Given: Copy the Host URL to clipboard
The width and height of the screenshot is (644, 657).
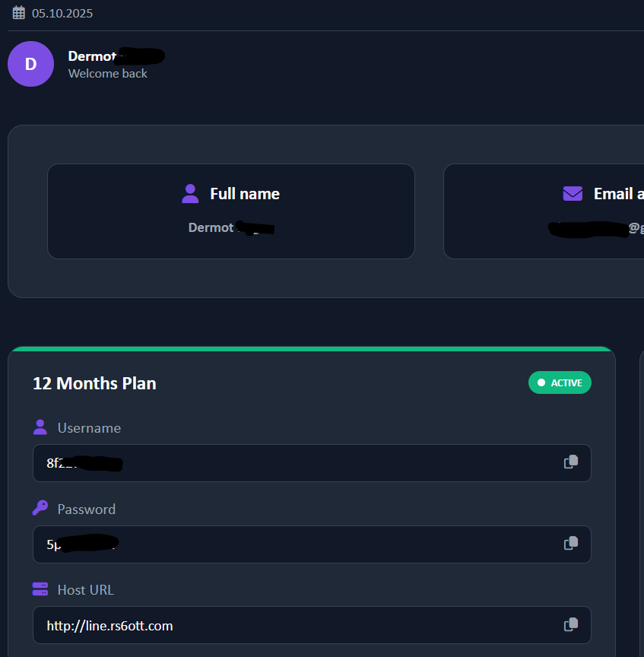Looking at the screenshot, I should click(x=571, y=625).
